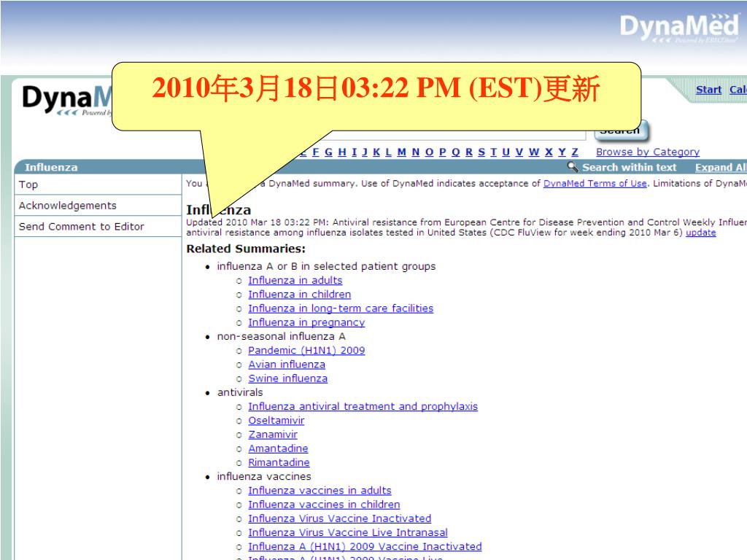Open the Start link in header
The image size is (747, 560).
pyautogui.click(x=708, y=90)
